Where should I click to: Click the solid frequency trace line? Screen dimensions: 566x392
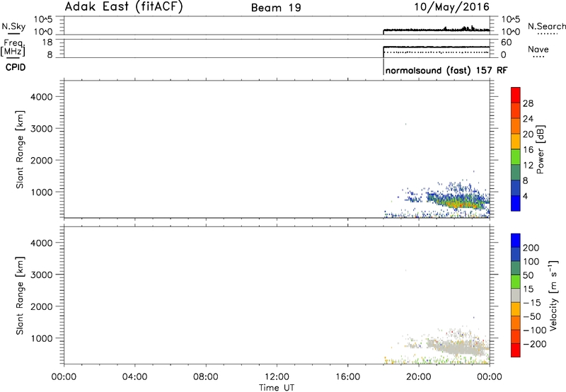pos(436,47)
